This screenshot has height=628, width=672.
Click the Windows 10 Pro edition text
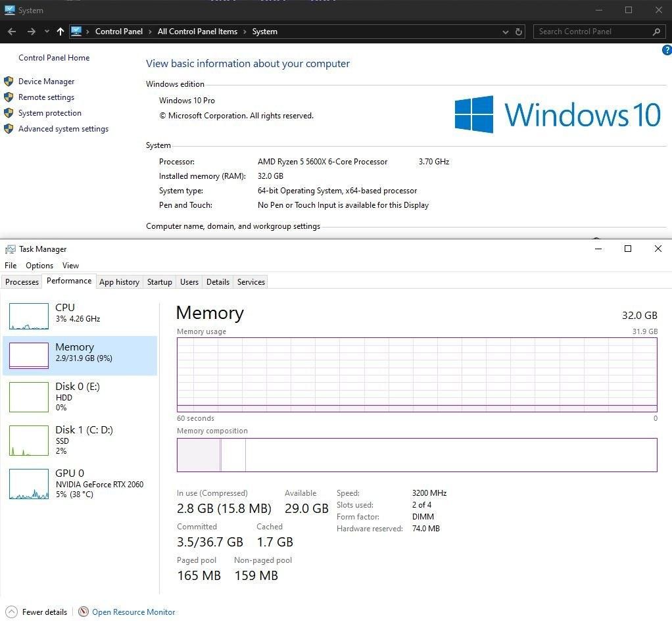187,101
